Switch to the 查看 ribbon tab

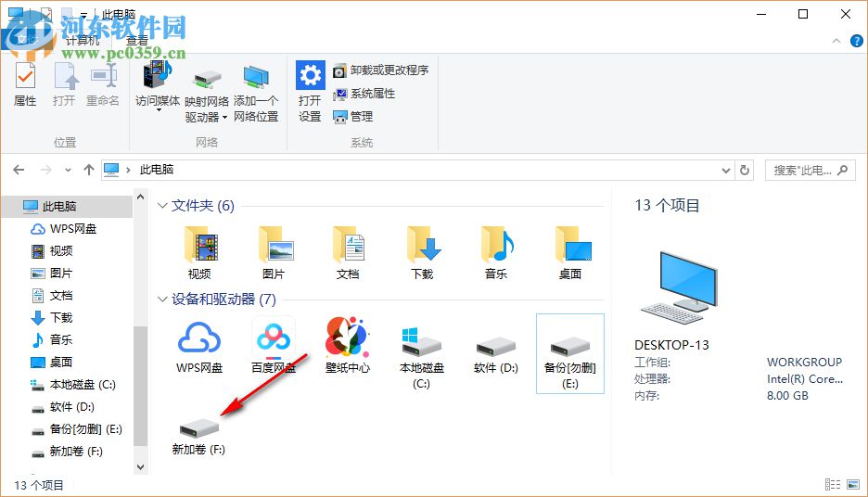(x=136, y=41)
